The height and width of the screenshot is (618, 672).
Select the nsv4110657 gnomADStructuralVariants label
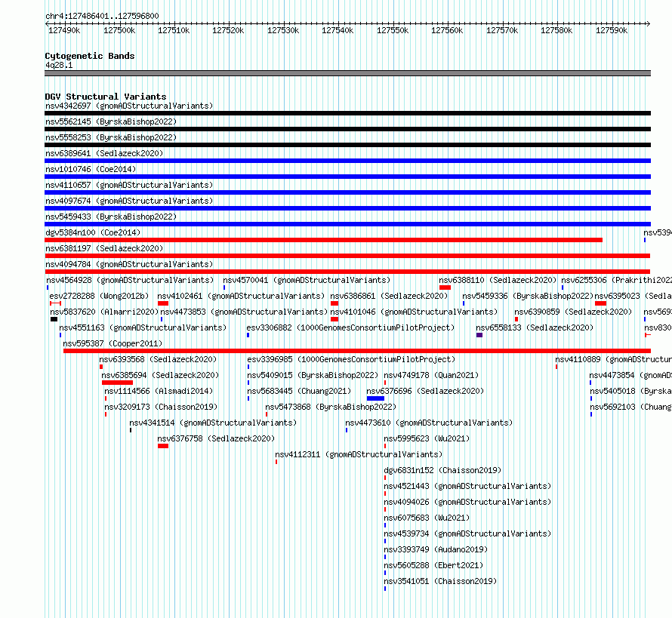pos(129,185)
